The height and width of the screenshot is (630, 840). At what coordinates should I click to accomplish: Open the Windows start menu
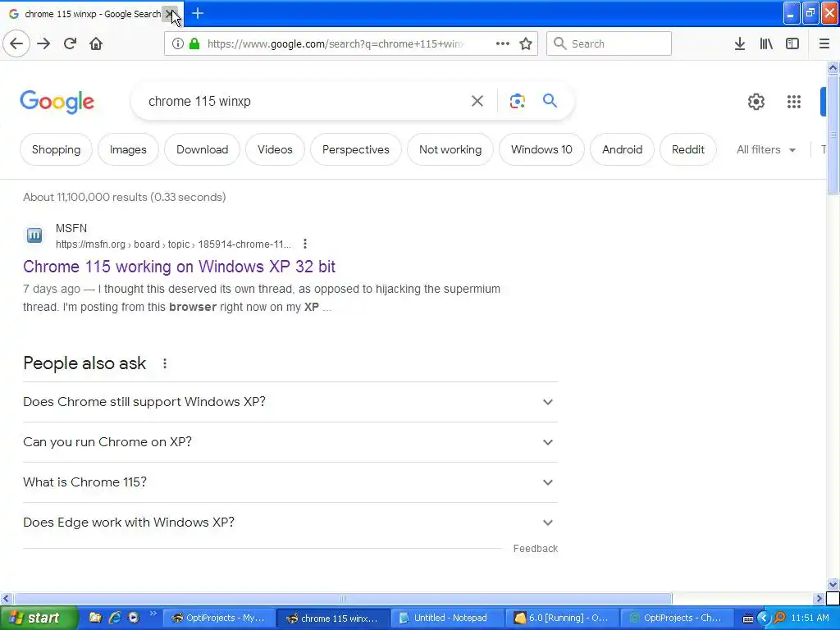tap(38, 618)
